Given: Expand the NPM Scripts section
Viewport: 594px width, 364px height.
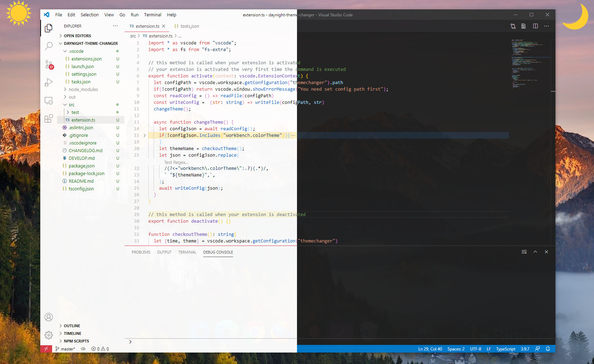Looking at the screenshot, I should coord(90,341).
